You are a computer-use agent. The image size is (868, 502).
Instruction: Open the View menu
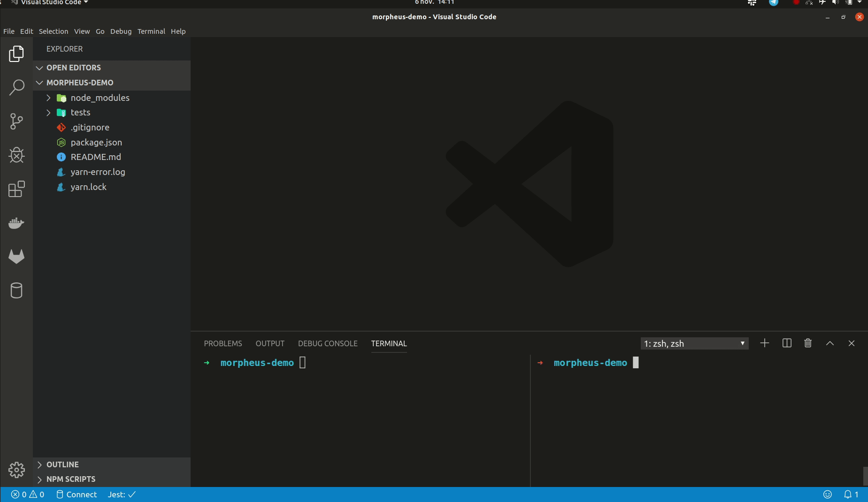[82, 31]
